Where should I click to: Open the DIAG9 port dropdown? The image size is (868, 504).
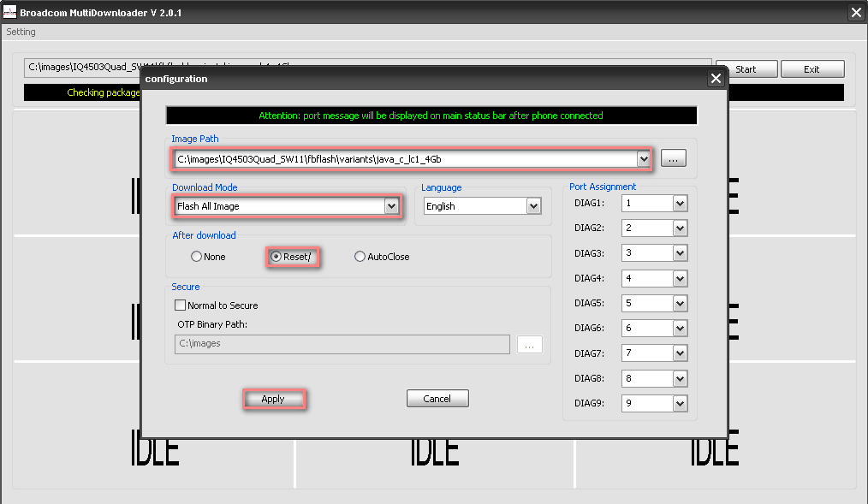pos(680,403)
